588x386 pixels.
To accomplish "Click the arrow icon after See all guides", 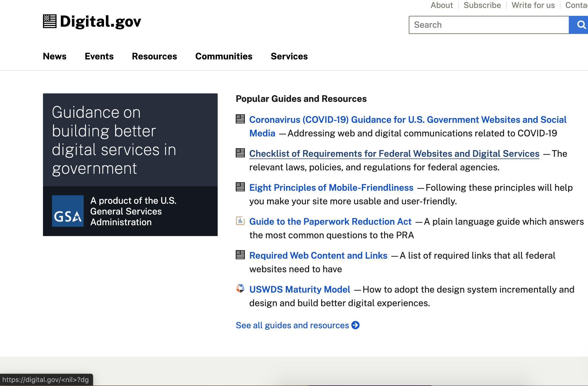I will tap(356, 325).
